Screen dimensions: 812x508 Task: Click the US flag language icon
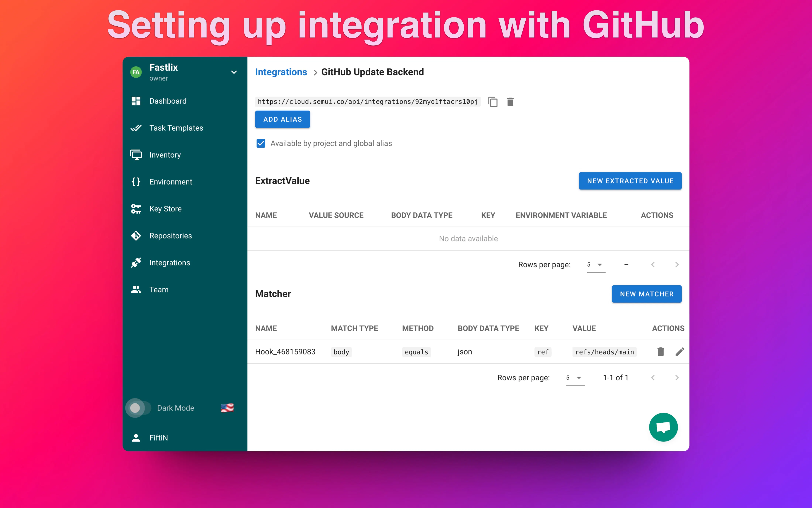click(x=227, y=408)
